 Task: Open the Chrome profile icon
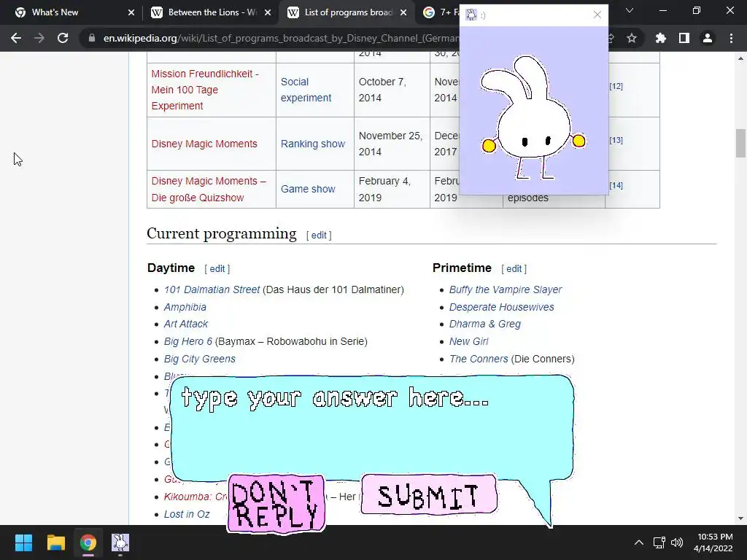click(708, 38)
